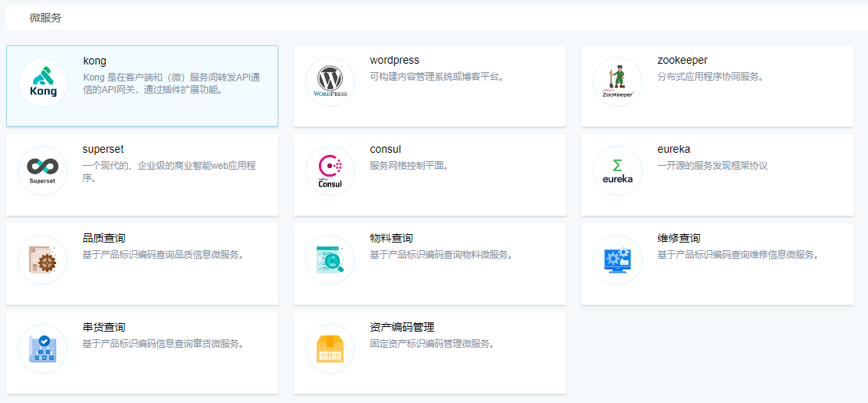Click the Consul logo icon

tap(330, 171)
